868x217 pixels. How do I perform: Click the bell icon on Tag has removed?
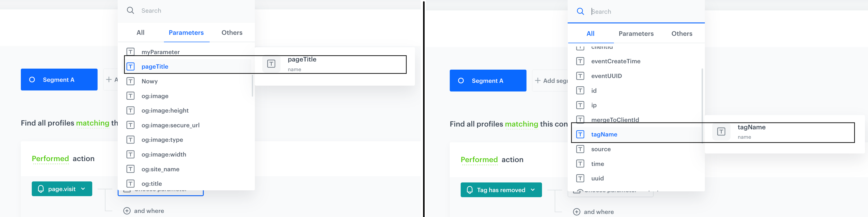470,190
